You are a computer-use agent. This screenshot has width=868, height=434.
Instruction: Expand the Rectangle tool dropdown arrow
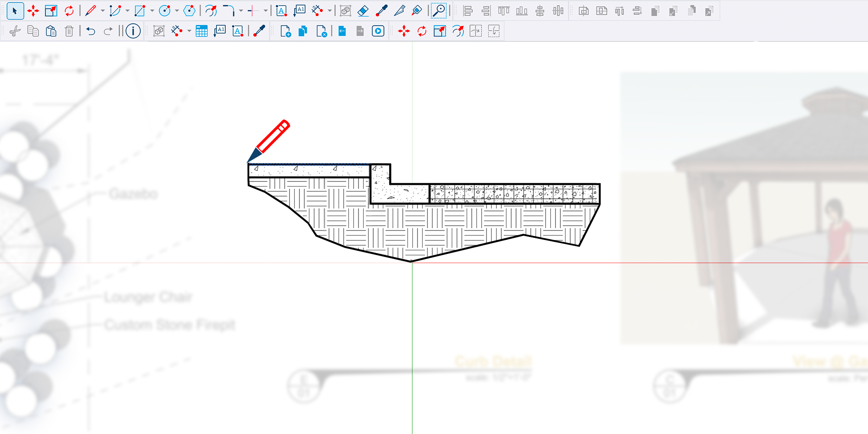[152, 11]
